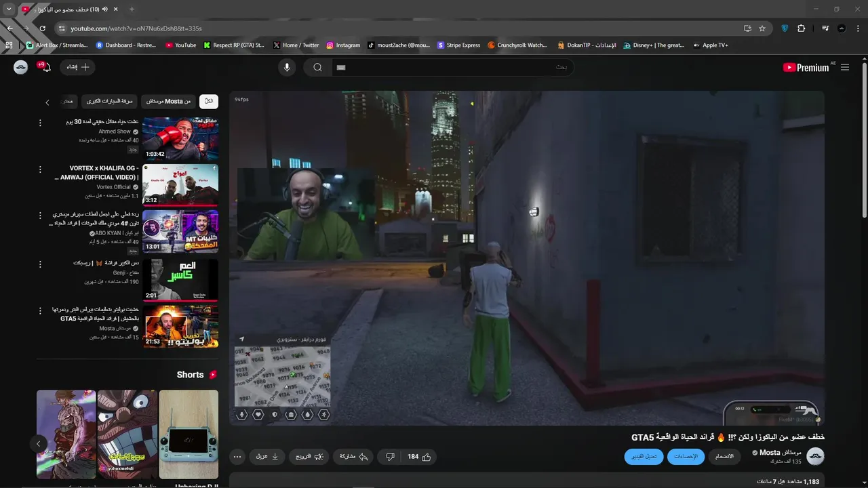Click the Join (الانضمام) button
868x488 pixels.
(x=725, y=457)
